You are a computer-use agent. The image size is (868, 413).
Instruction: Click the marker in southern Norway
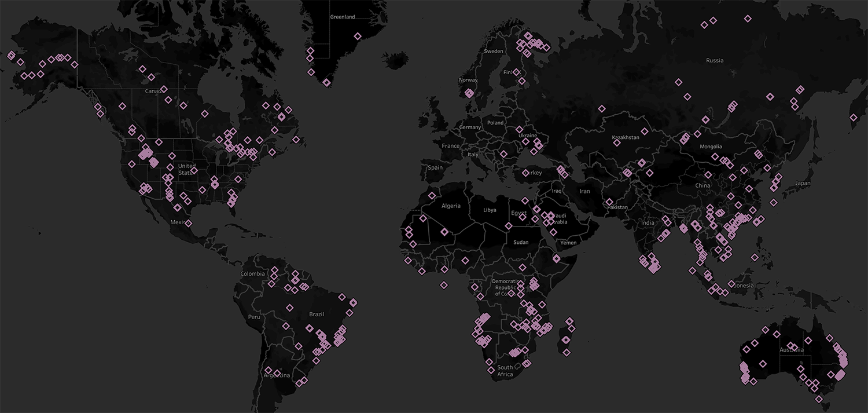click(x=469, y=93)
